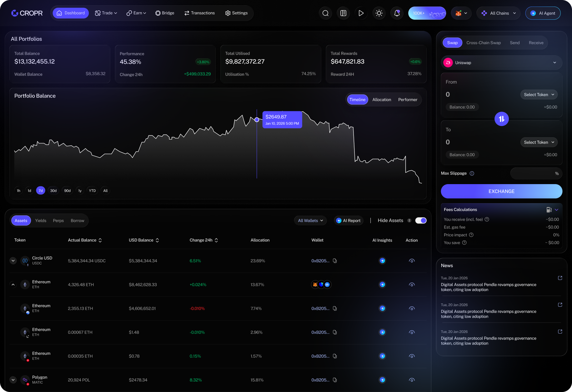Open the Trade dropdown menu
Image resolution: width=572 pixels, height=392 pixels.
pyautogui.click(x=106, y=13)
